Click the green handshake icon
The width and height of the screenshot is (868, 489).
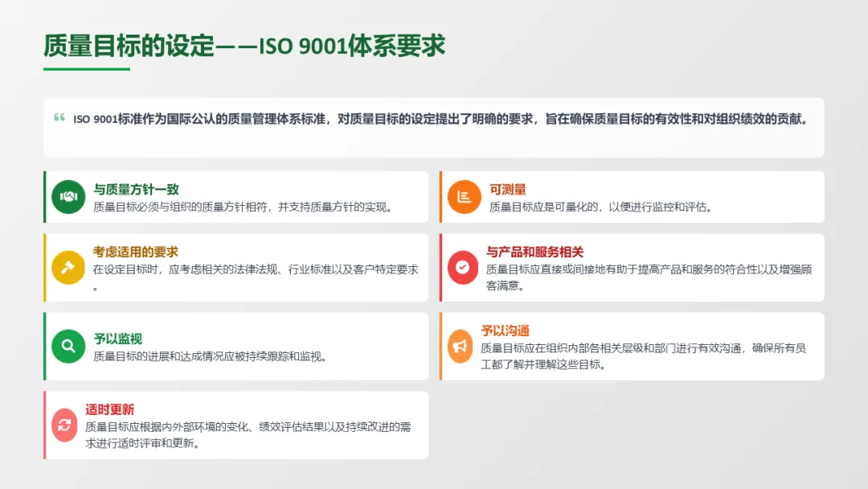pos(68,196)
